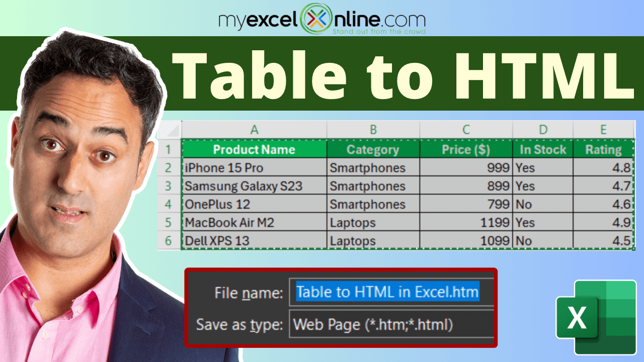644x362 pixels.
Task: Select column C header
Action: 466,130
